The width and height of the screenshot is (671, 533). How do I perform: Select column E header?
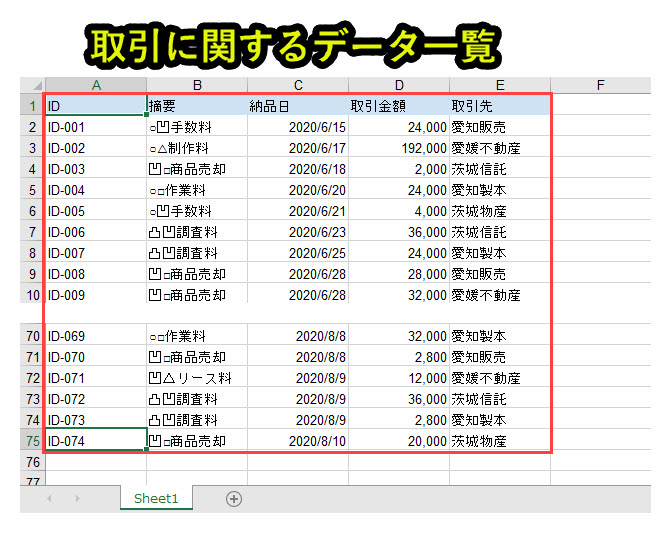tap(500, 85)
